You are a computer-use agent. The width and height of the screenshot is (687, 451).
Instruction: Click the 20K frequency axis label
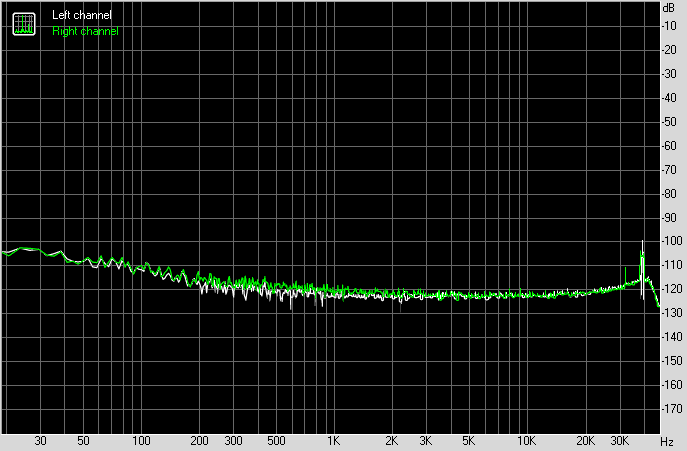[x=584, y=440]
